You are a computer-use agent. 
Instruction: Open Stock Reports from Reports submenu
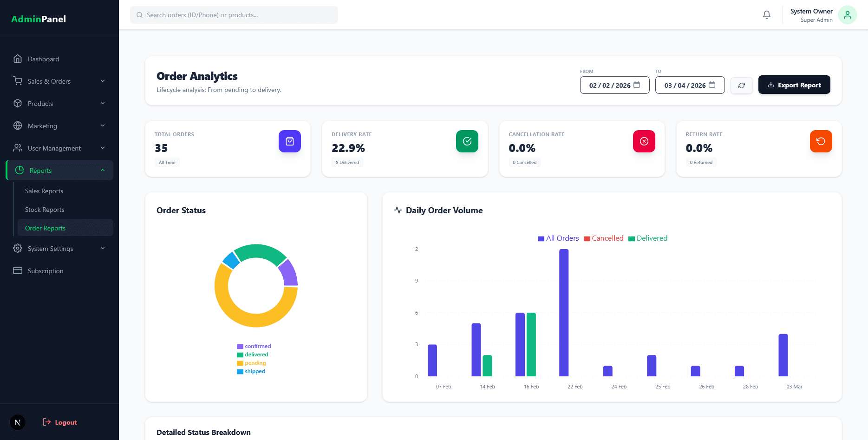tap(44, 210)
